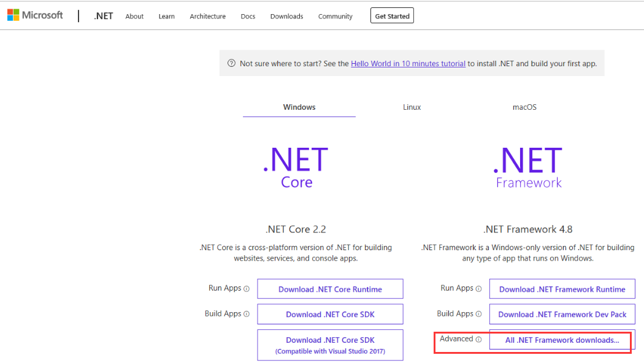Click the .NET Core 2.2 heading
Screen dimensions: 644x363
296,229
